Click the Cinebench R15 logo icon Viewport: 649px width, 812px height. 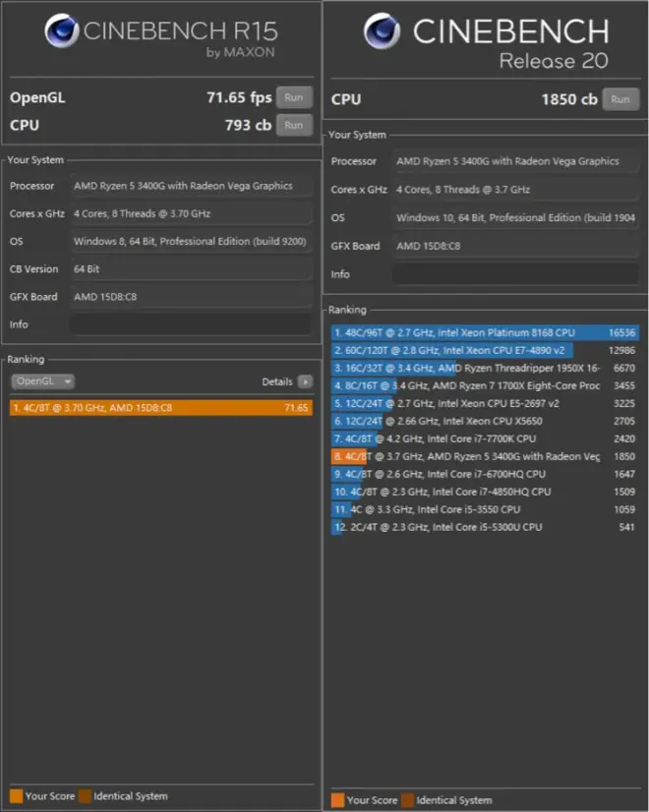coord(61,30)
